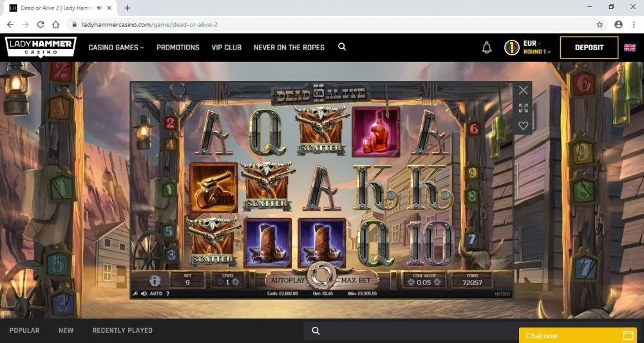Increase the coin value
This screenshot has height=343, width=644.
coord(437,283)
